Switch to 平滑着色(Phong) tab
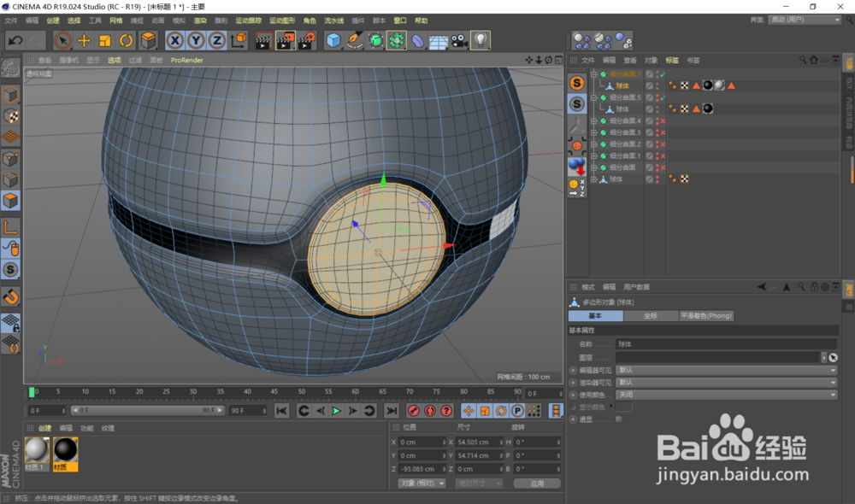This screenshot has width=855, height=504. (x=706, y=316)
